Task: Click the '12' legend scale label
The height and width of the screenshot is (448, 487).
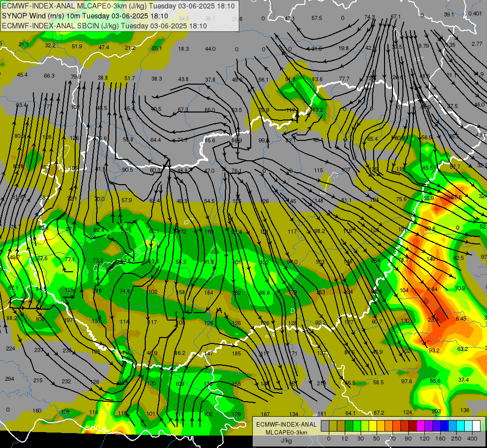Action: pyautogui.click(x=345, y=439)
